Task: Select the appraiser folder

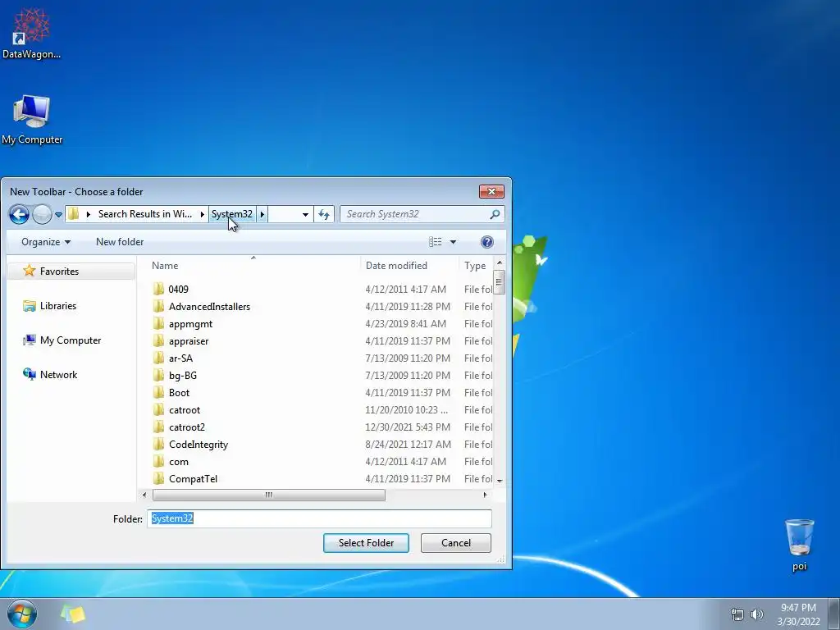Action: (189, 340)
